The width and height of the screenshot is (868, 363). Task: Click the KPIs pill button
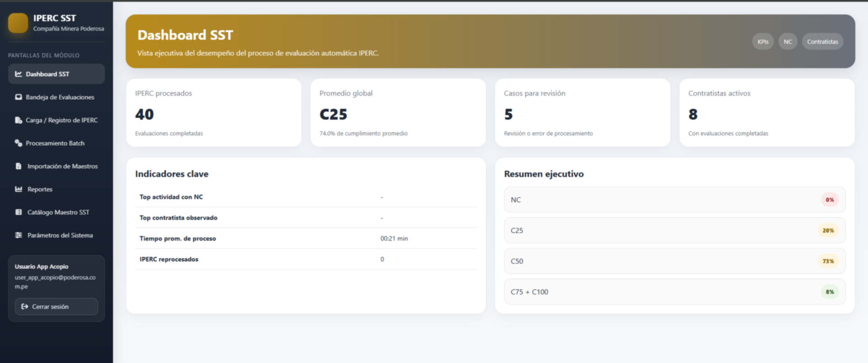763,42
